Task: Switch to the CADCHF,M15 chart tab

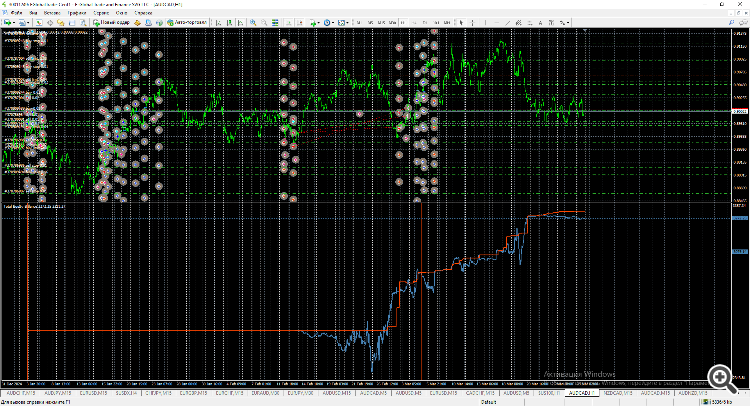Action: pos(480,393)
